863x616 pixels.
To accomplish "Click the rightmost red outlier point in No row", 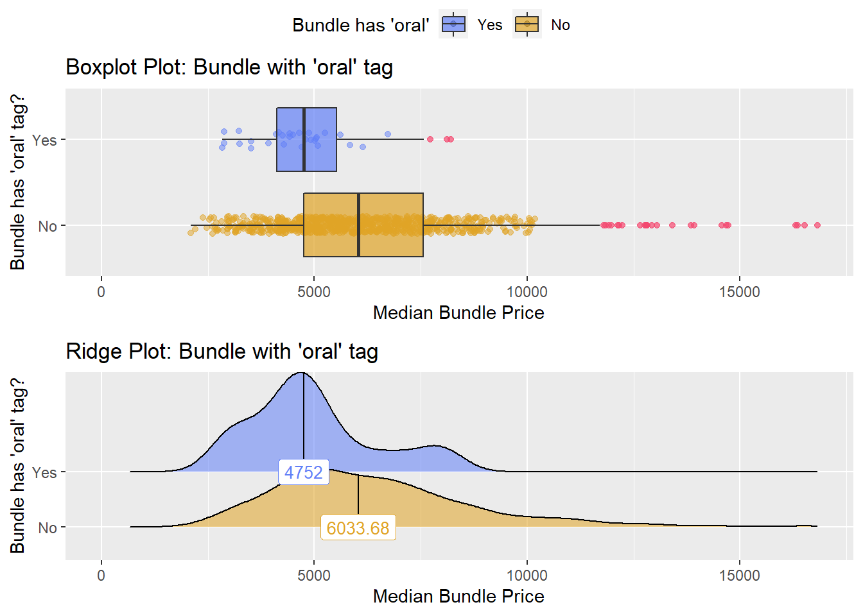I will pyautogui.click(x=817, y=225).
